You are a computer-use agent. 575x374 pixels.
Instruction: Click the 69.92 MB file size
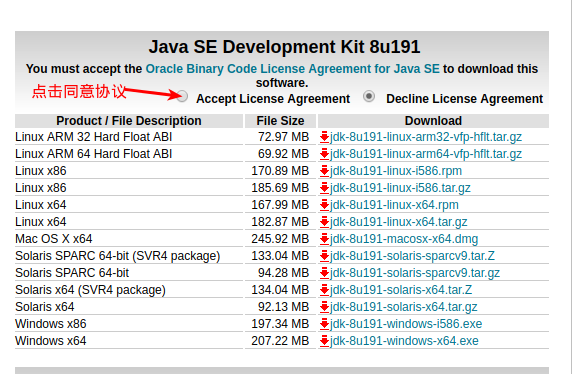point(283,154)
